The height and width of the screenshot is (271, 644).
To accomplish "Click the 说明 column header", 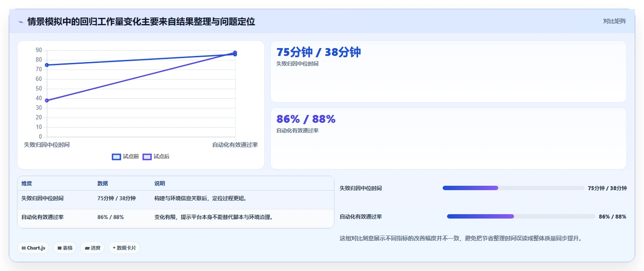I will pyautogui.click(x=160, y=184).
